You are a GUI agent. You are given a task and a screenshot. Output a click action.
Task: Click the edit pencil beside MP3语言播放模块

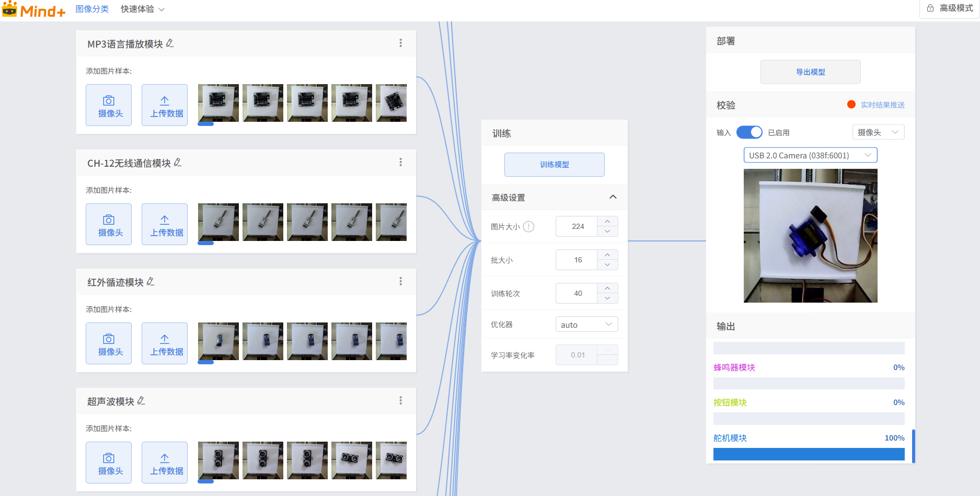tap(170, 43)
